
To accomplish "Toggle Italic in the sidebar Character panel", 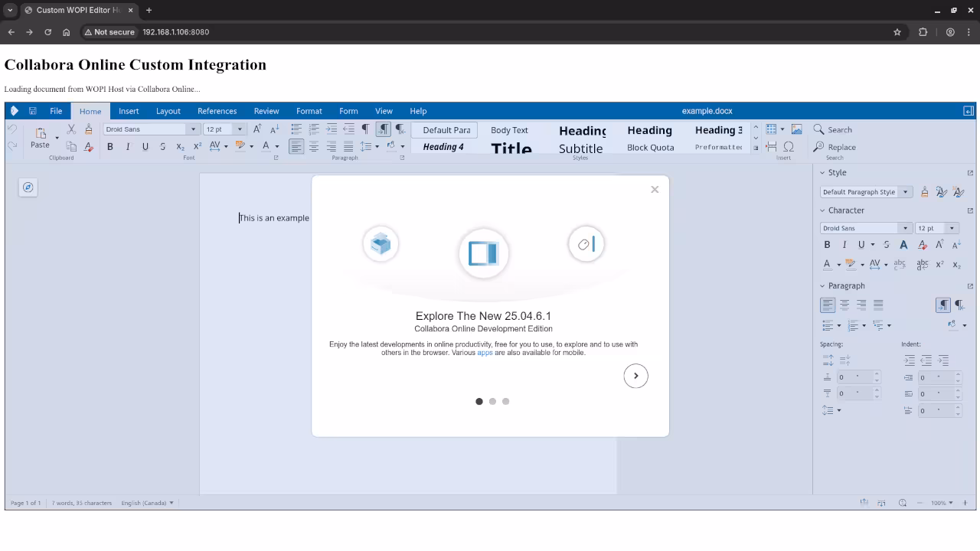I will pyautogui.click(x=844, y=245).
